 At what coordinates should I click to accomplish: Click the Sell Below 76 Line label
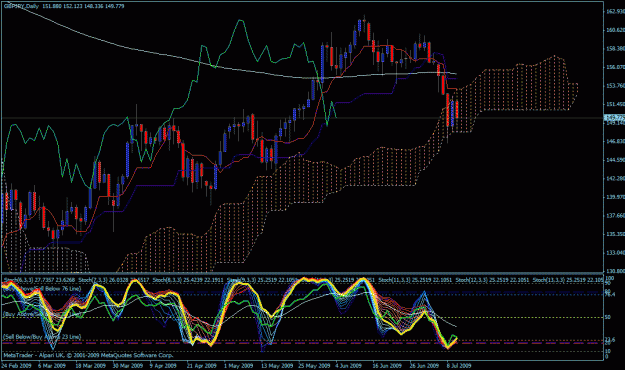coord(58,288)
